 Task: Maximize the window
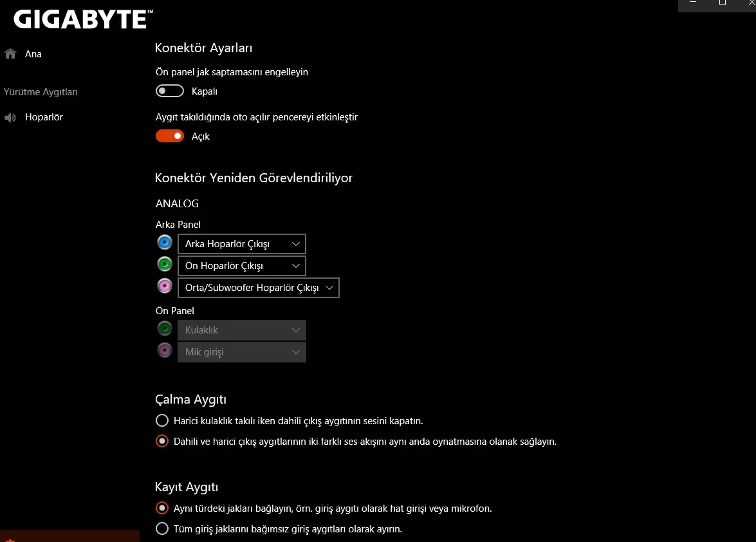point(723,3)
